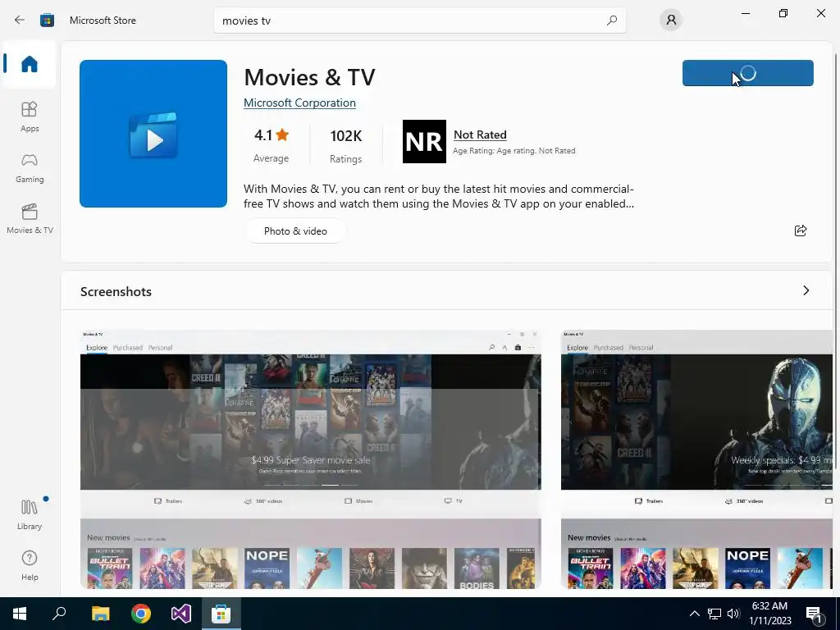Open the Home sidebar tab
This screenshot has height=630, width=840.
[30, 64]
